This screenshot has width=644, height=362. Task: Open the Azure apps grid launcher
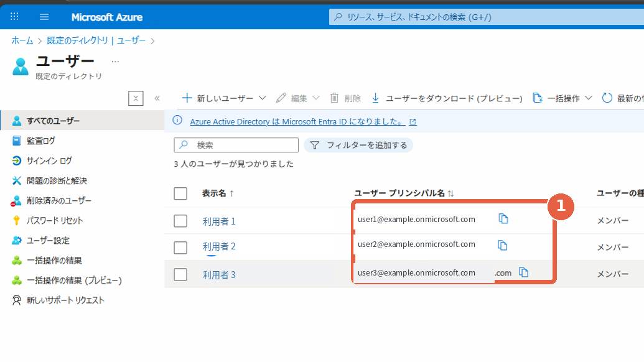pos(14,16)
